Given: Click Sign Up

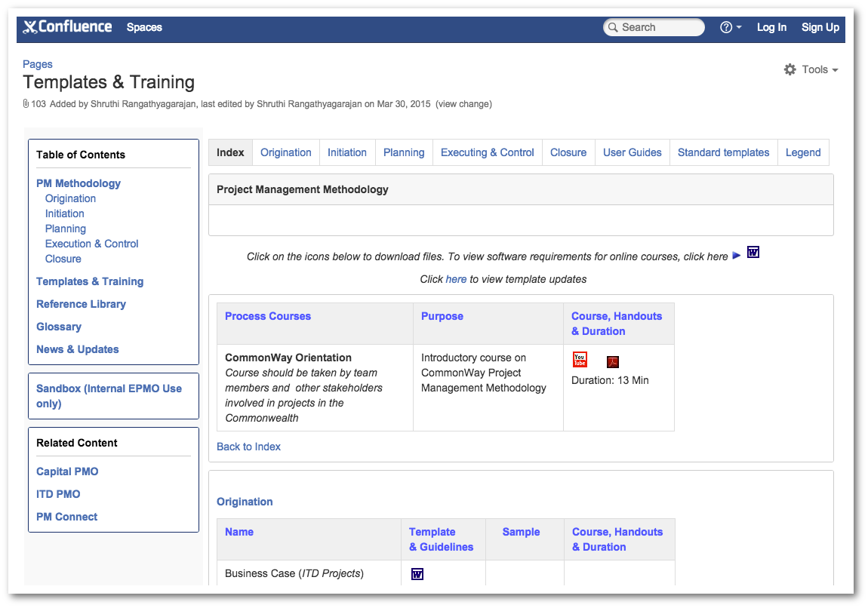Looking at the screenshot, I should tap(820, 27).
